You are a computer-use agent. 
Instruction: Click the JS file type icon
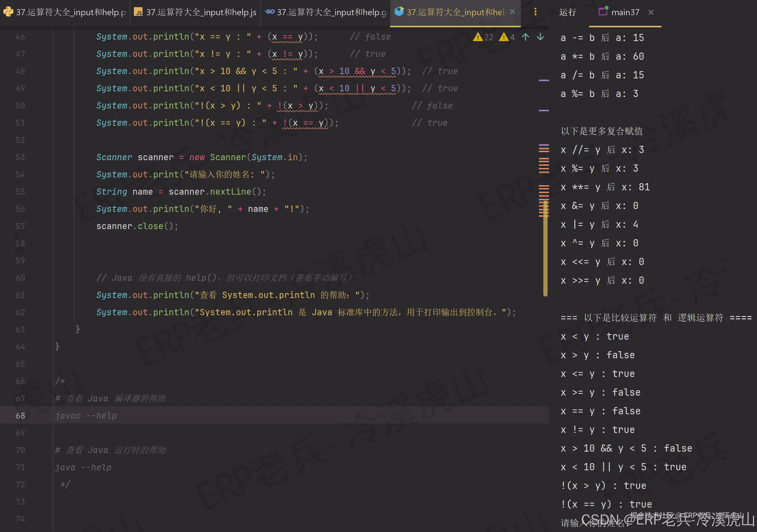138,12
